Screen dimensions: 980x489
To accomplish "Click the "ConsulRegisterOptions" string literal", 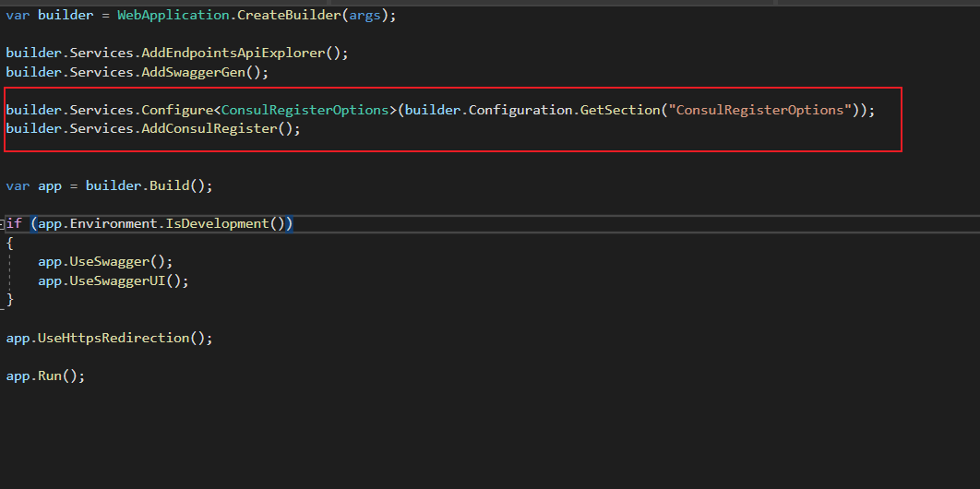I will click(759, 110).
